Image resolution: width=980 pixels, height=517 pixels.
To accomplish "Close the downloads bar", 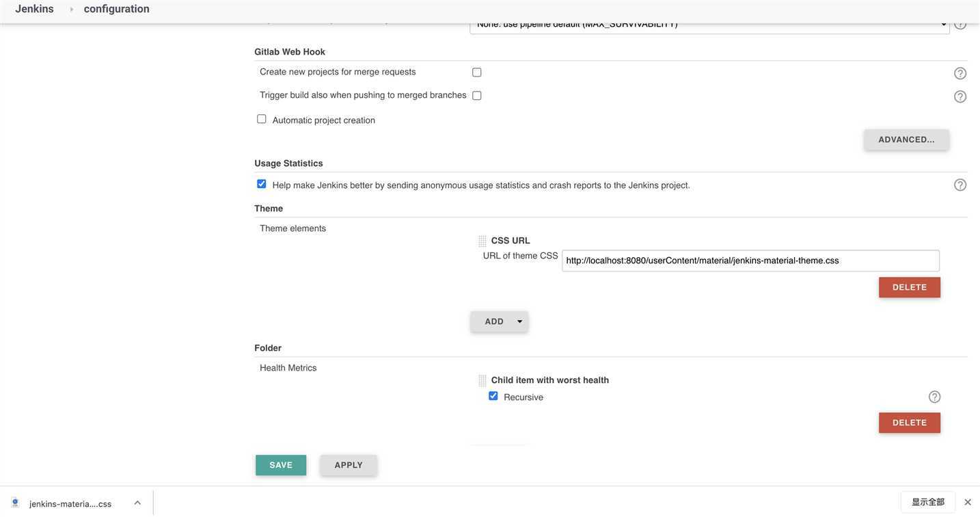I will tap(968, 502).
